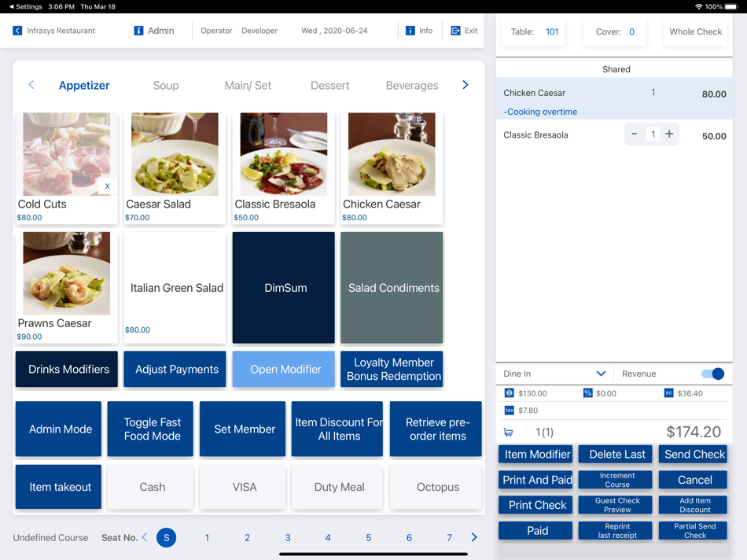Select seat number 1
This screenshot has height=560, width=747.
click(207, 538)
